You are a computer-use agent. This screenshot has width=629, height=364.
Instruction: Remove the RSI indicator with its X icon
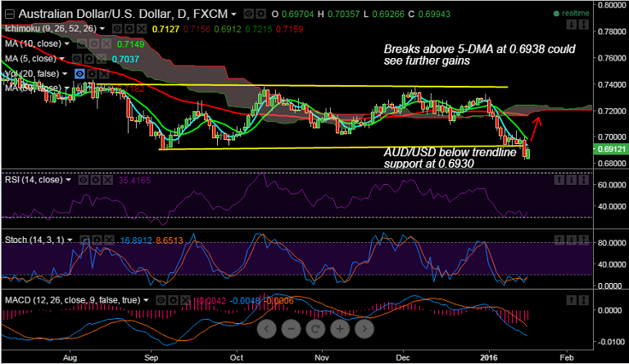(x=107, y=180)
